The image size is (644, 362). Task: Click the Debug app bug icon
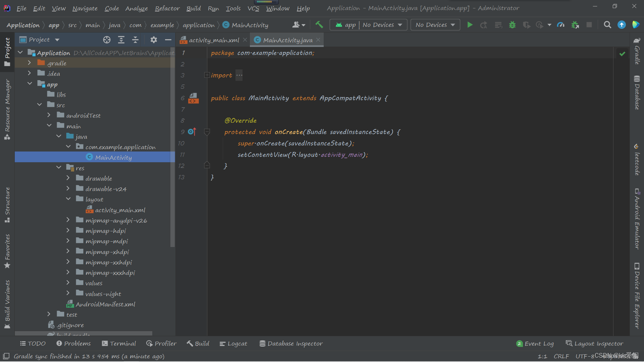(x=512, y=25)
